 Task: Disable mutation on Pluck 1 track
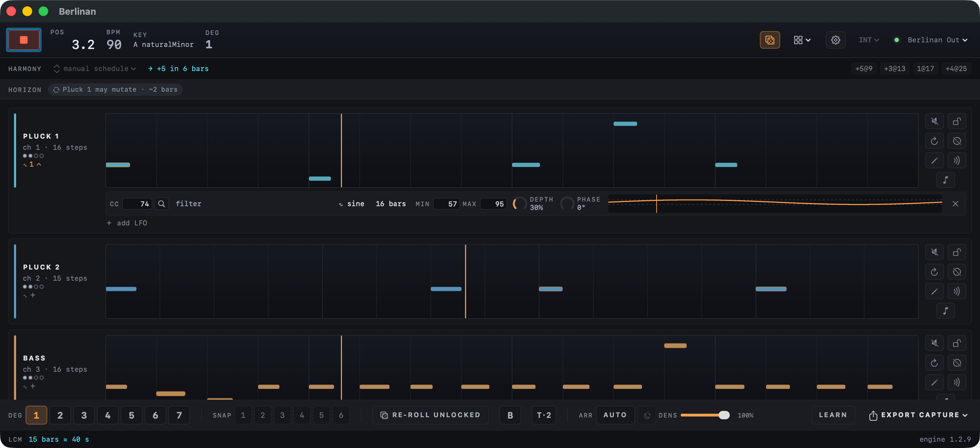tap(957, 141)
